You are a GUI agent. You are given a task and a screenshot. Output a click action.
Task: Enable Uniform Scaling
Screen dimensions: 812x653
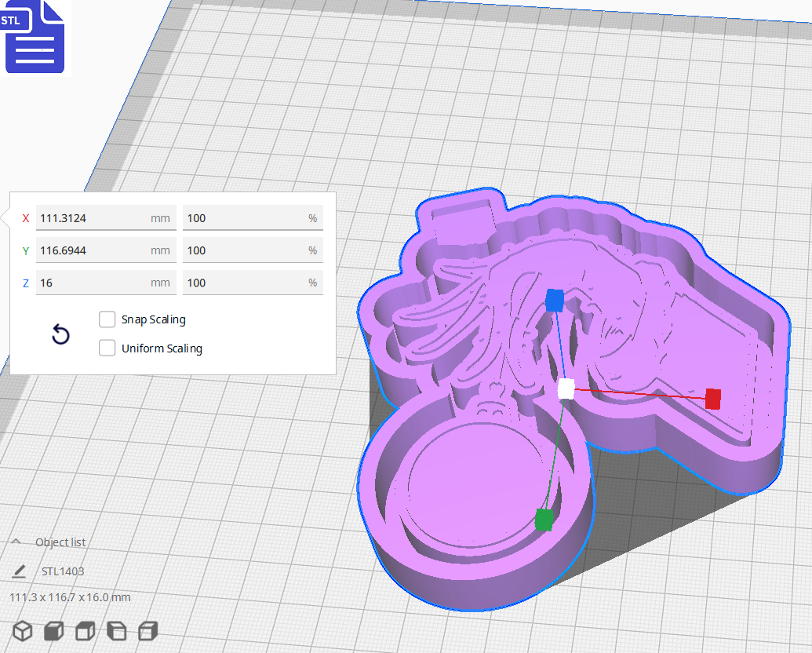point(107,348)
